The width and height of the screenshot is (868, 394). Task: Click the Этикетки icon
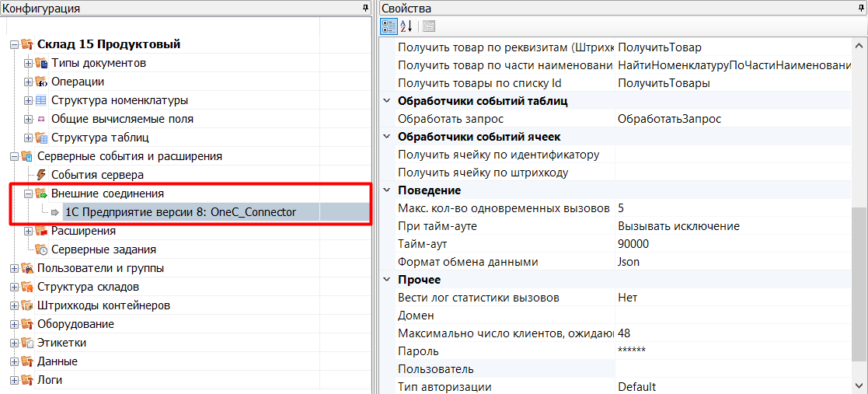pos(27,343)
